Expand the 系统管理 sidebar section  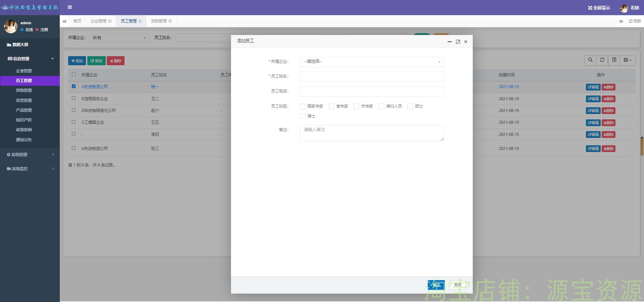30,155
